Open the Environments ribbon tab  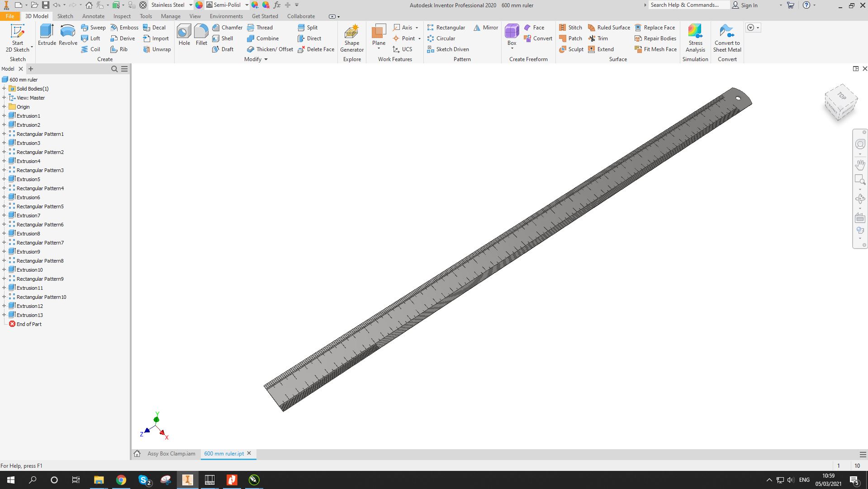click(226, 16)
